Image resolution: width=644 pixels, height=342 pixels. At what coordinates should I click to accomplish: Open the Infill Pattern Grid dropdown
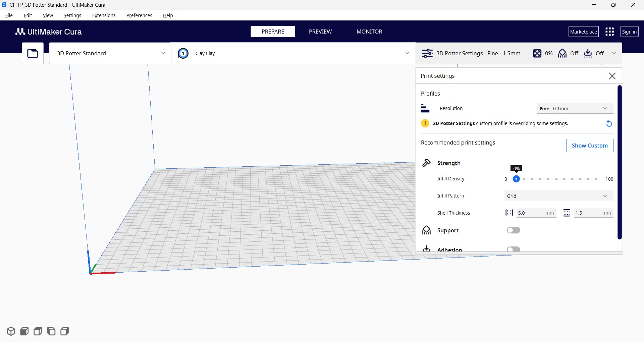[x=559, y=196]
